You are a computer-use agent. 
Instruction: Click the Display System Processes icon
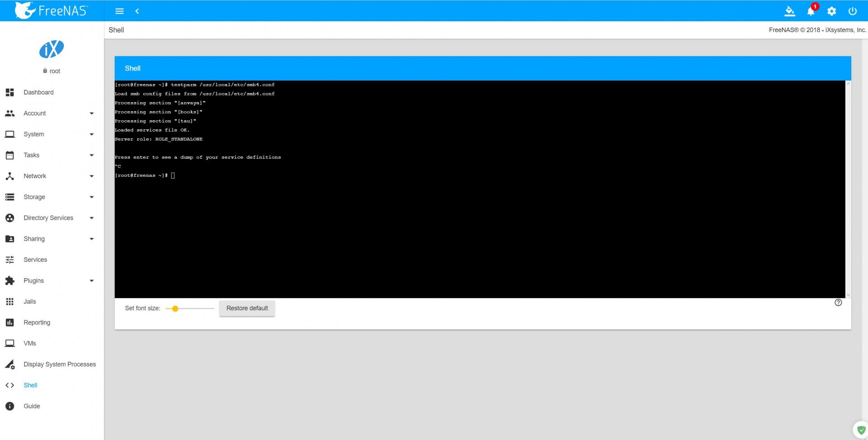click(x=9, y=364)
